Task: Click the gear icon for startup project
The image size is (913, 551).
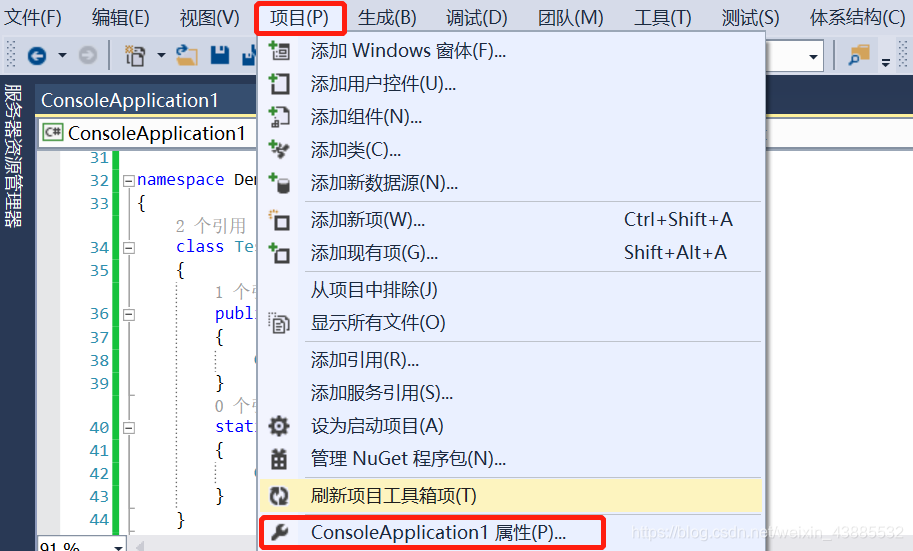Action: [279, 426]
